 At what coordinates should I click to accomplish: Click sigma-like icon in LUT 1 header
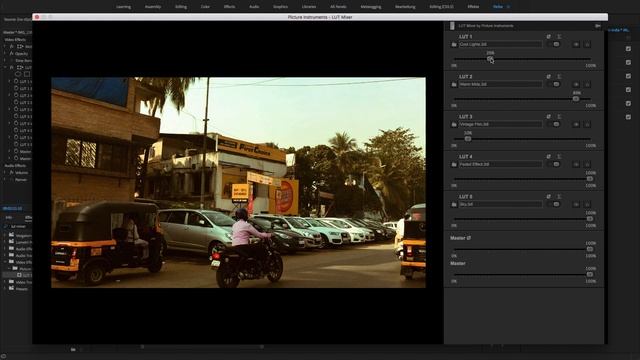(559, 37)
